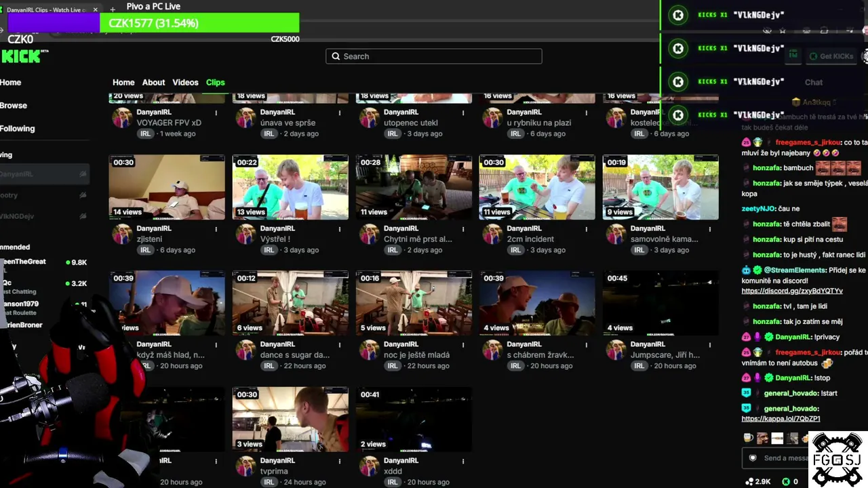
Task: Open channel avatar beside utopenec utekl
Action: (369, 117)
